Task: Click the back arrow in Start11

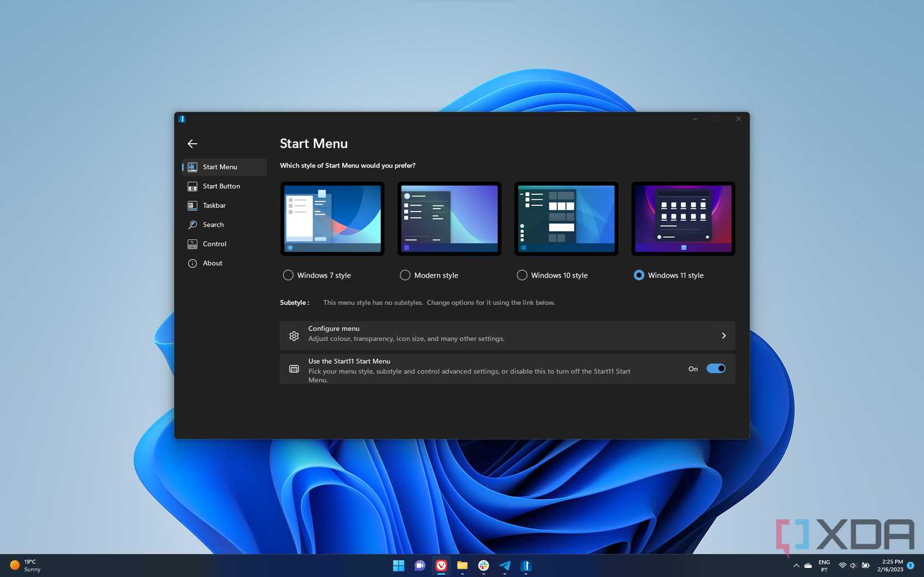Action: pos(192,143)
